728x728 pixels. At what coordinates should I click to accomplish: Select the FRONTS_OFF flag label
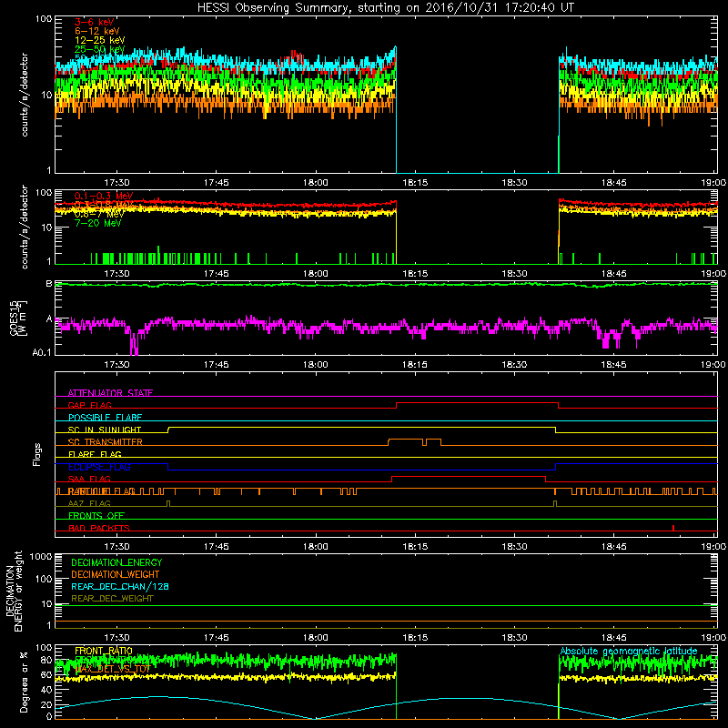pos(96,516)
